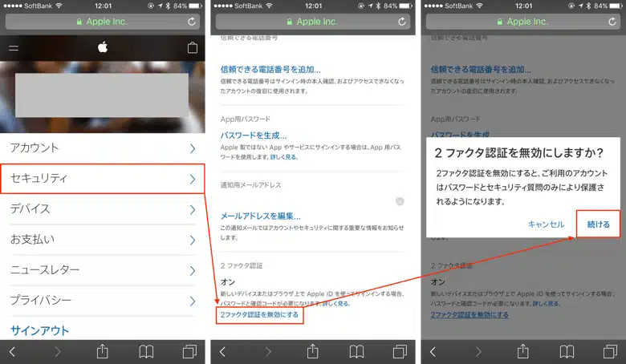Tap Apple Inc. address bar in right screen
The width and height of the screenshot is (626, 364).
pos(523,22)
